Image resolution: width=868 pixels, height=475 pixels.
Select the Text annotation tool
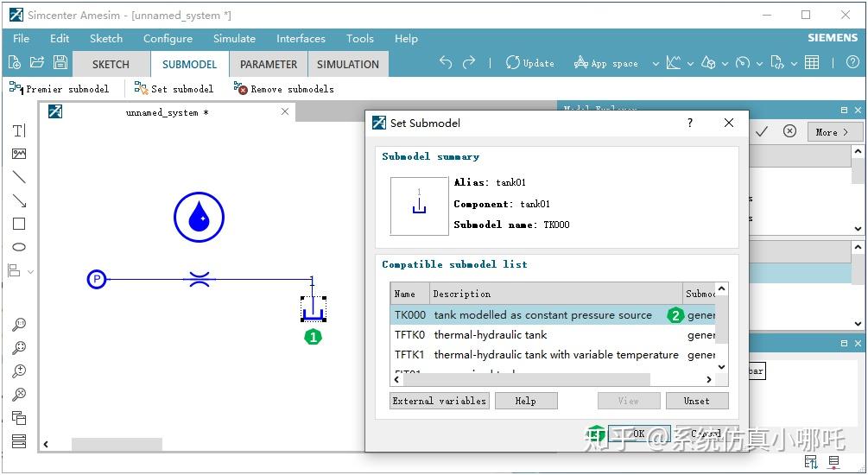pos(19,130)
